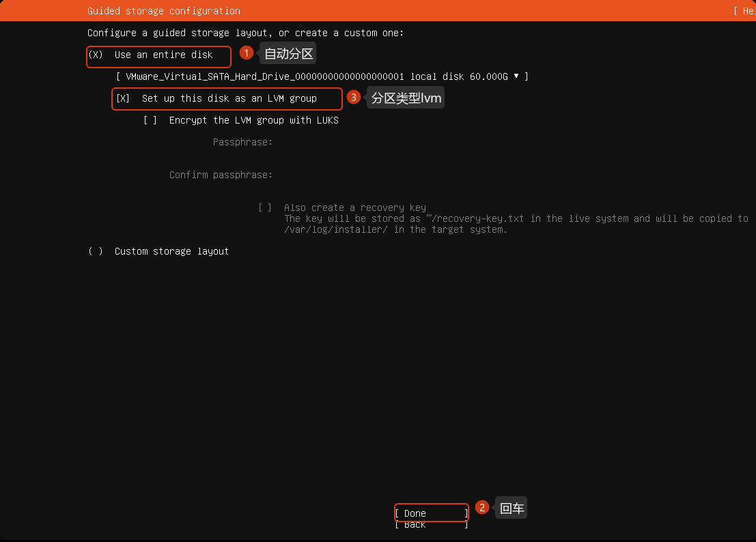Viewport: 756px width, 542px height.
Task: Choose the Done button
Action: coord(432,513)
